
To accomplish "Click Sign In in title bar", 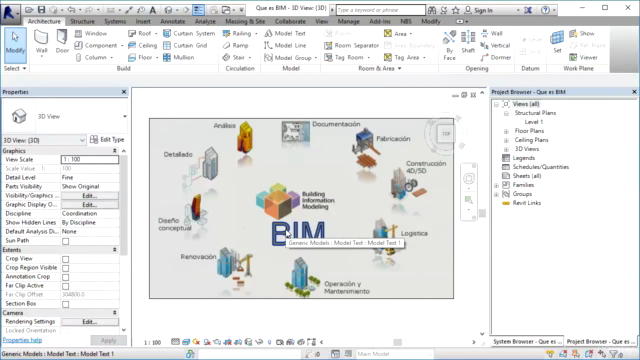I will pyautogui.click(x=480, y=10).
